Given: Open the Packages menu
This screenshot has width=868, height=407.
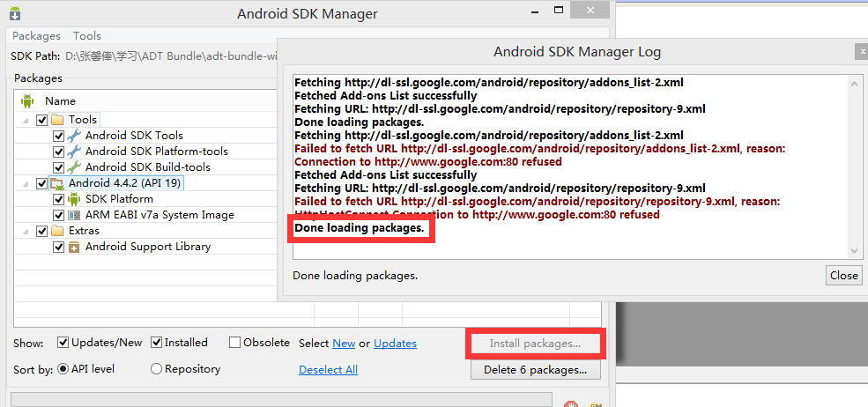Looking at the screenshot, I should coord(36,36).
